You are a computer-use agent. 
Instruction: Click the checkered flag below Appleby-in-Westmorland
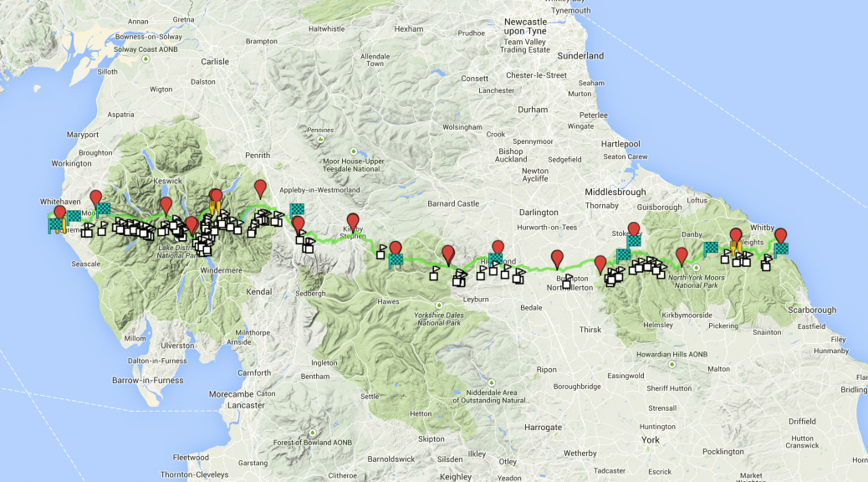[x=297, y=210]
